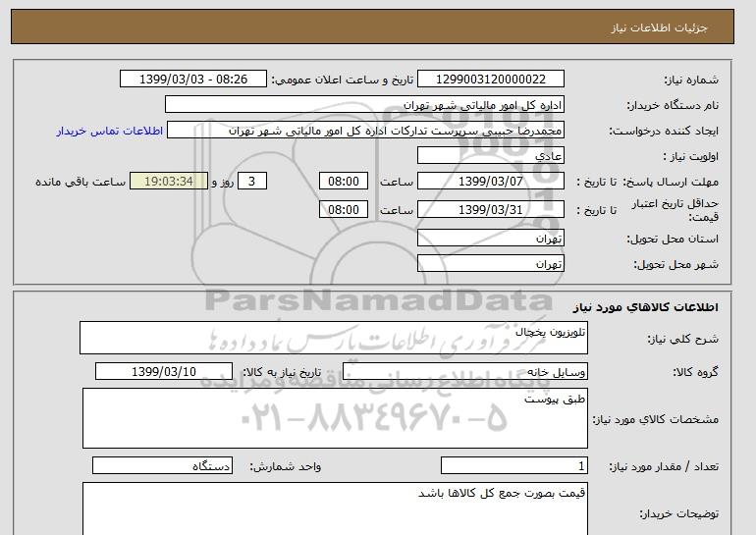
Task: Click the price validity time 08:00 field
Action: click(344, 210)
